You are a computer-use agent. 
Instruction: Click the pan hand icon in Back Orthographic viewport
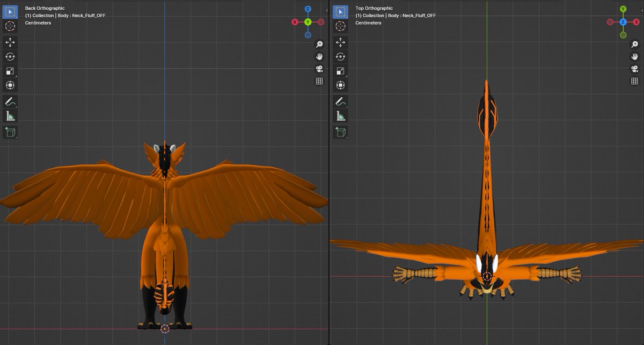click(x=319, y=56)
